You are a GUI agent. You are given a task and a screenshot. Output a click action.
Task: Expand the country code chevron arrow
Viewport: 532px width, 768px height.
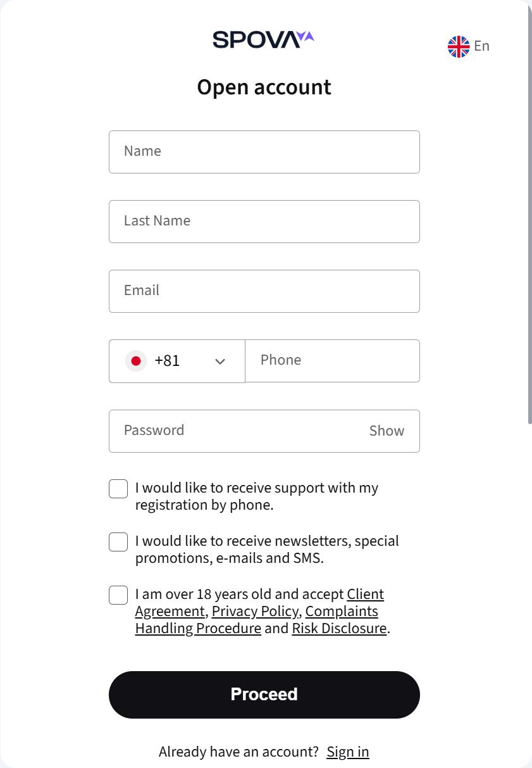(220, 362)
